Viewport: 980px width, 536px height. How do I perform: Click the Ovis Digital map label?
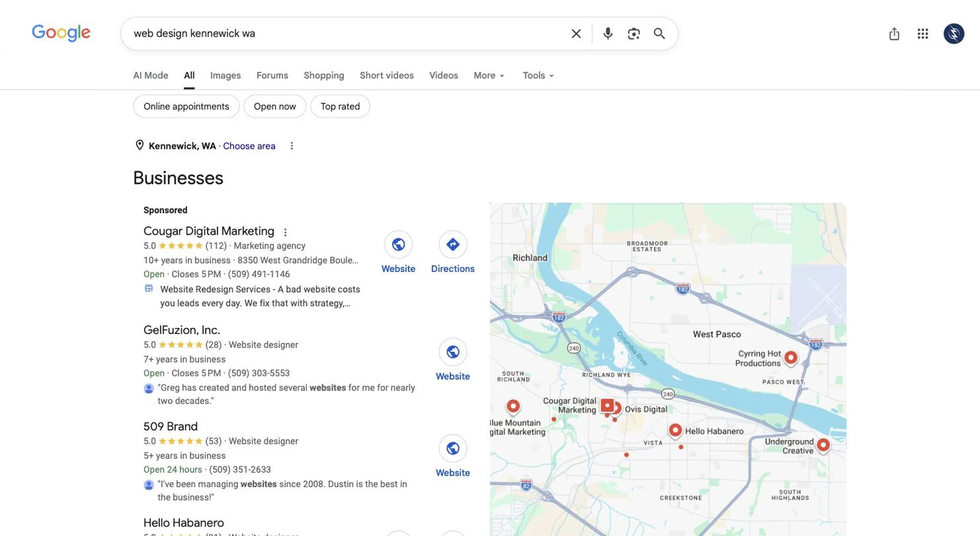click(646, 409)
